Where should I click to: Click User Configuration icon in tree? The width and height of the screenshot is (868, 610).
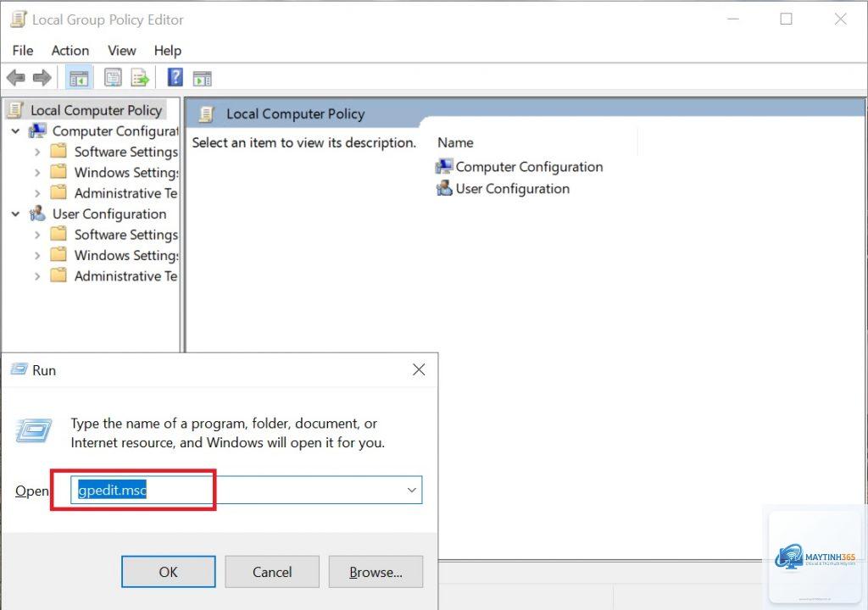pos(37,213)
